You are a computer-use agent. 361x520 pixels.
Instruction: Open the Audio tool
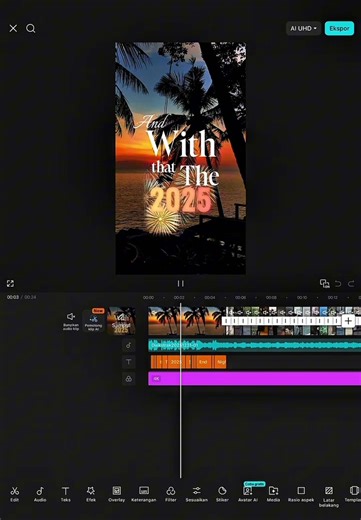[x=40, y=494]
